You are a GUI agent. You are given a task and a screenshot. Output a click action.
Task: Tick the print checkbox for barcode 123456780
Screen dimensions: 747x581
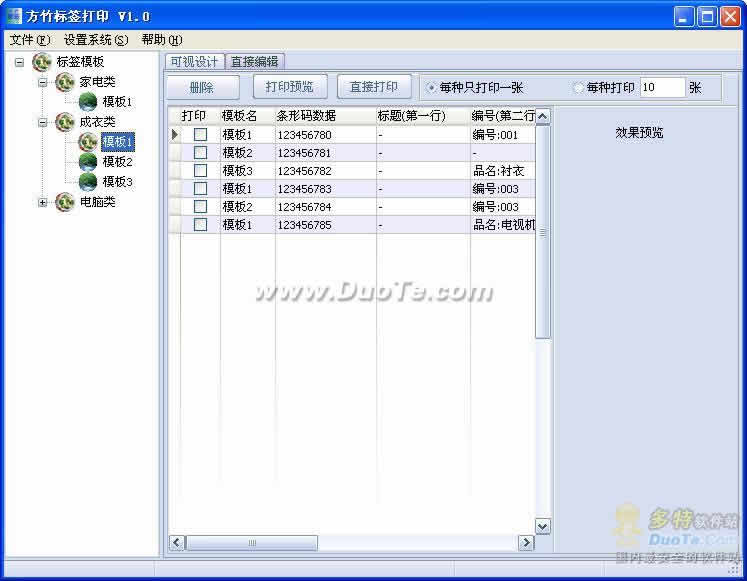(201, 135)
